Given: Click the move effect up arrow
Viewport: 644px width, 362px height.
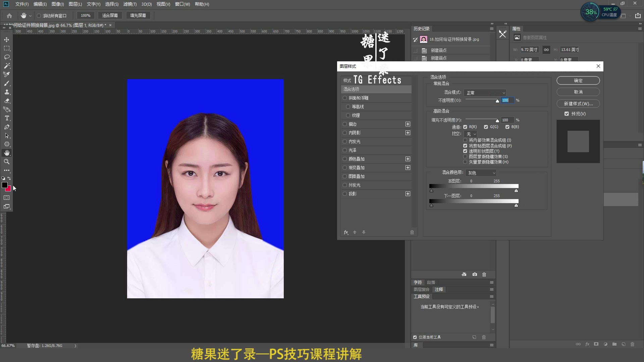Looking at the screenshot, I should point(355,232).
